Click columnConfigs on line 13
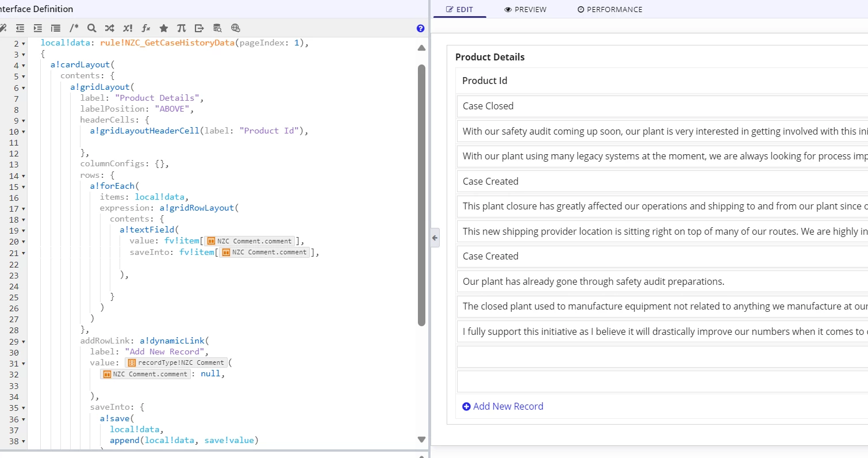The image size is (868, 458). pyautogui.click(x=113, y=164)
